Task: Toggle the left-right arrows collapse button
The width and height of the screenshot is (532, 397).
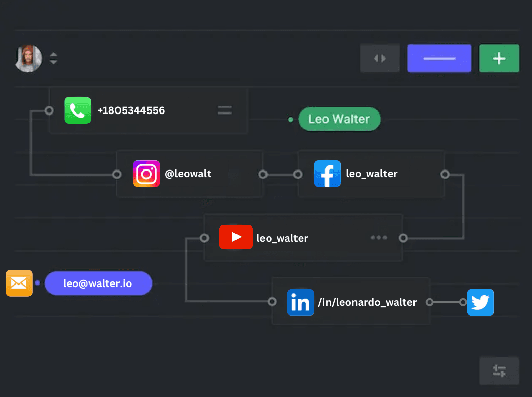Action: 379,59
